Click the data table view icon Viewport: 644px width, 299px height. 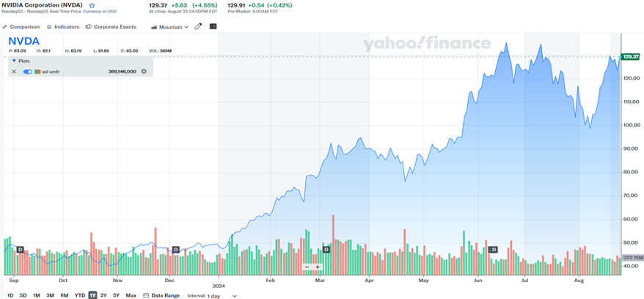213,26
